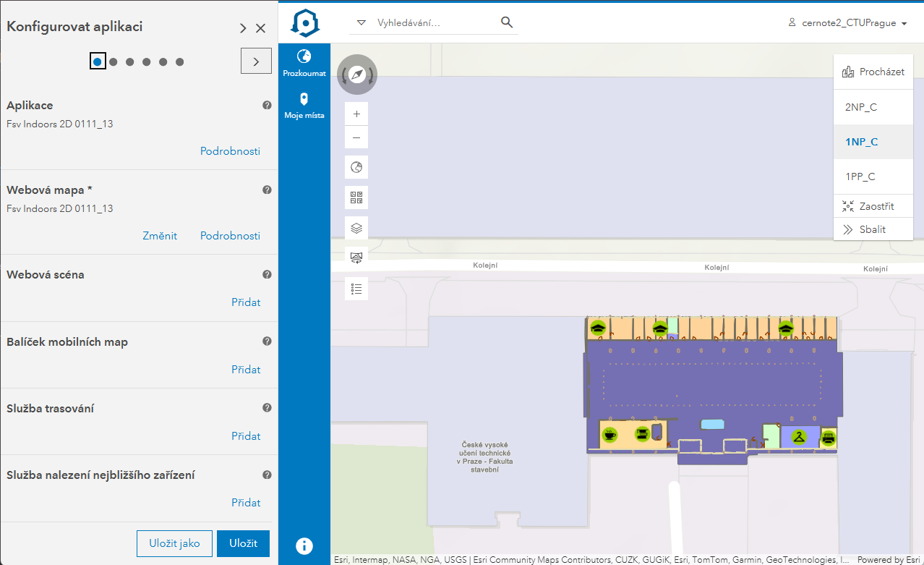The width and height of the screenshot is (924, 565).
Task: Click the compass orientation button
Action: (357, 75)
